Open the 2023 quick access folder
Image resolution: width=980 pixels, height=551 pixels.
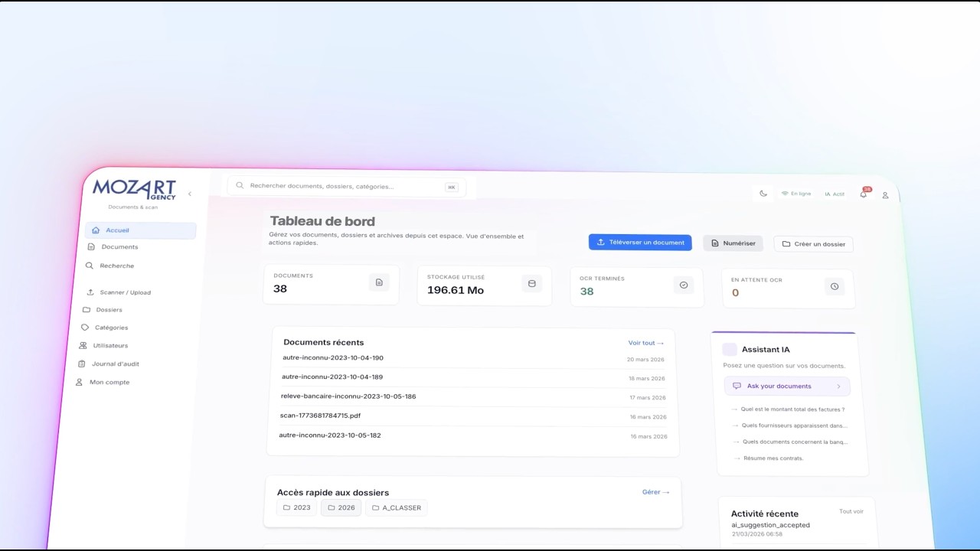(296, 507)
